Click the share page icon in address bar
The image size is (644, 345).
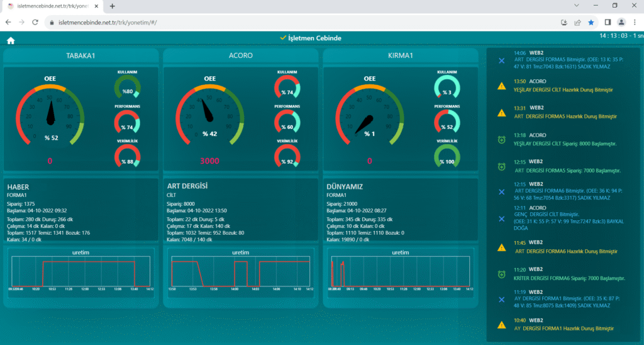click(577, 22)
